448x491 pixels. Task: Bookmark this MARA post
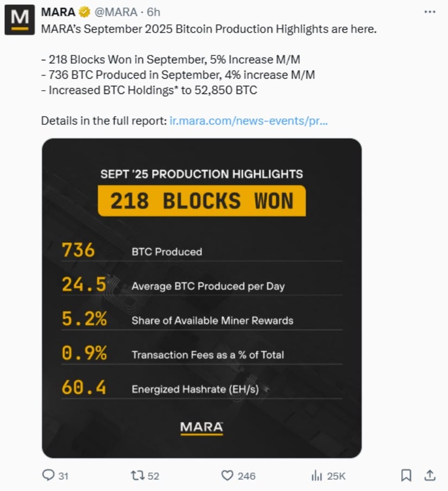click(x=406, y=475)
